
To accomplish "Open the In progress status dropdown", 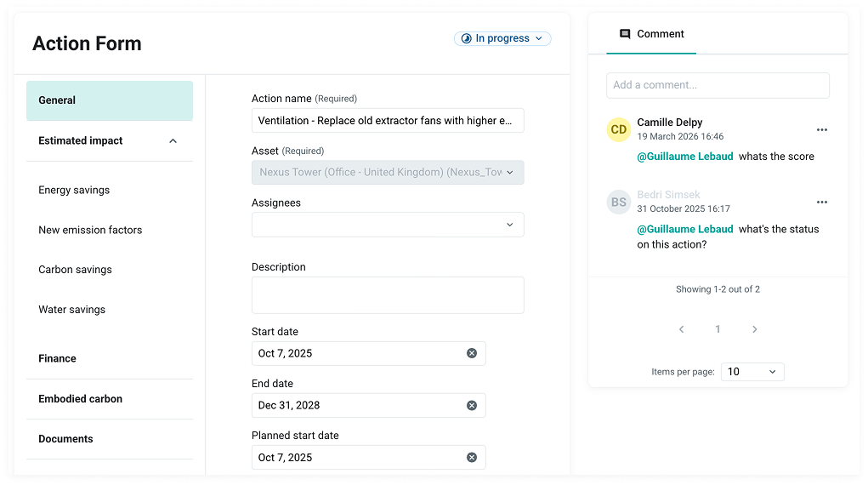I will click(502, 38).
